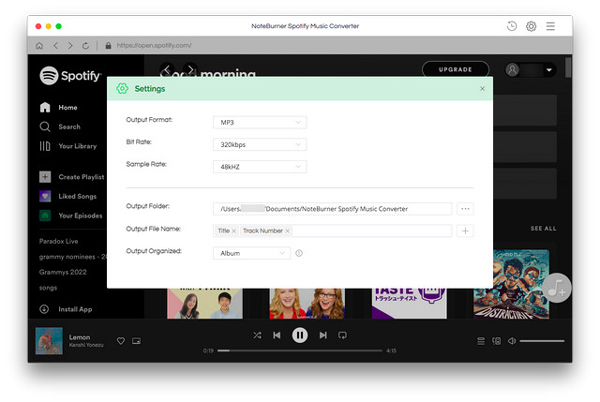Open the Distractible podcast cover thumbnail
Screen dimensions: 600x402
pyautogui.click(x=511, y=284)
